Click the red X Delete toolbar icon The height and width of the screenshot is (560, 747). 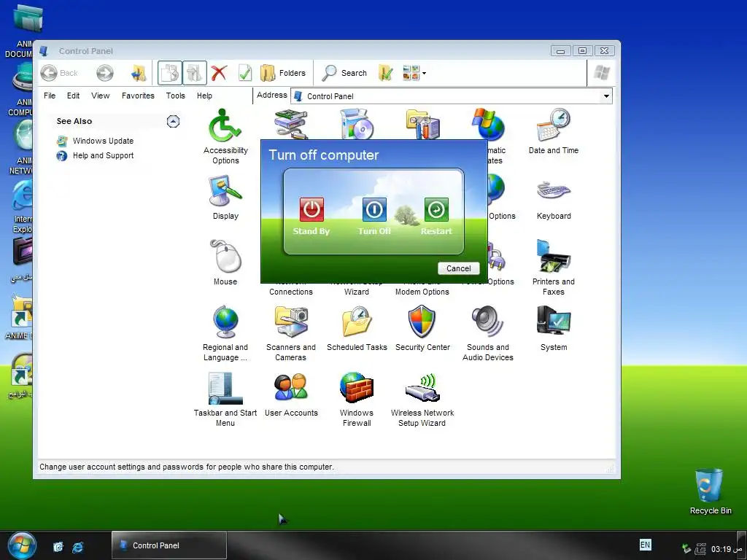coord(219,73)
